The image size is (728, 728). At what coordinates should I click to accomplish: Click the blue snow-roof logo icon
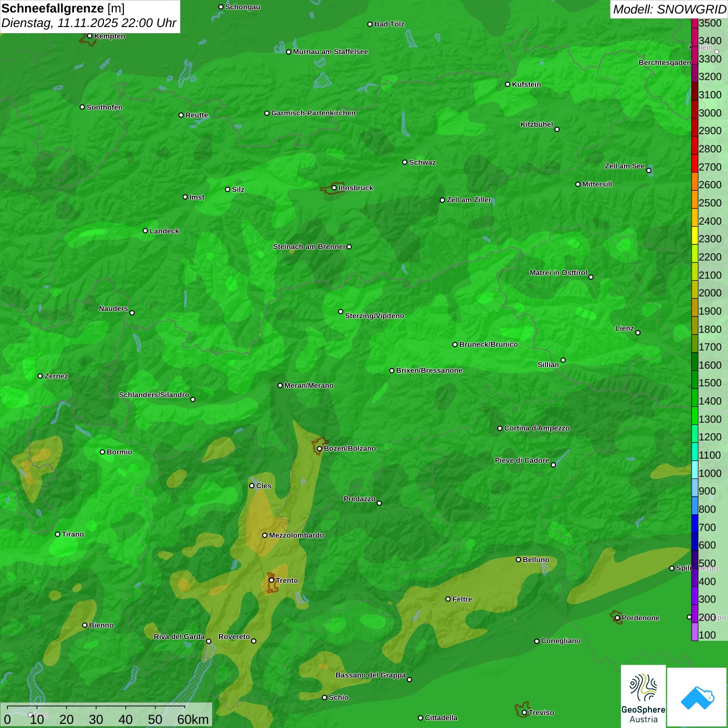coord(697,697)
